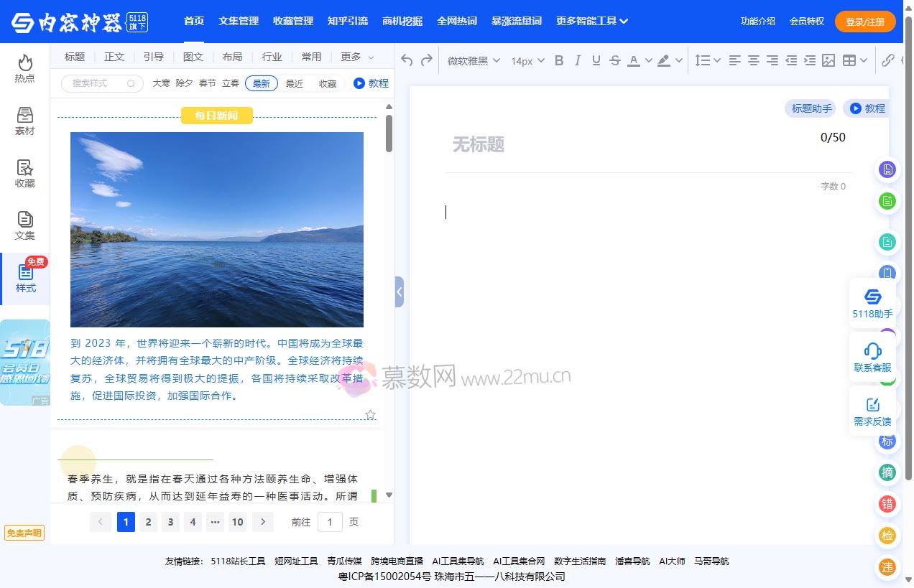The height and width of the screenshot is (588, 914).
Task: Switch to the 图文 style tab
Action: point(193,57)
